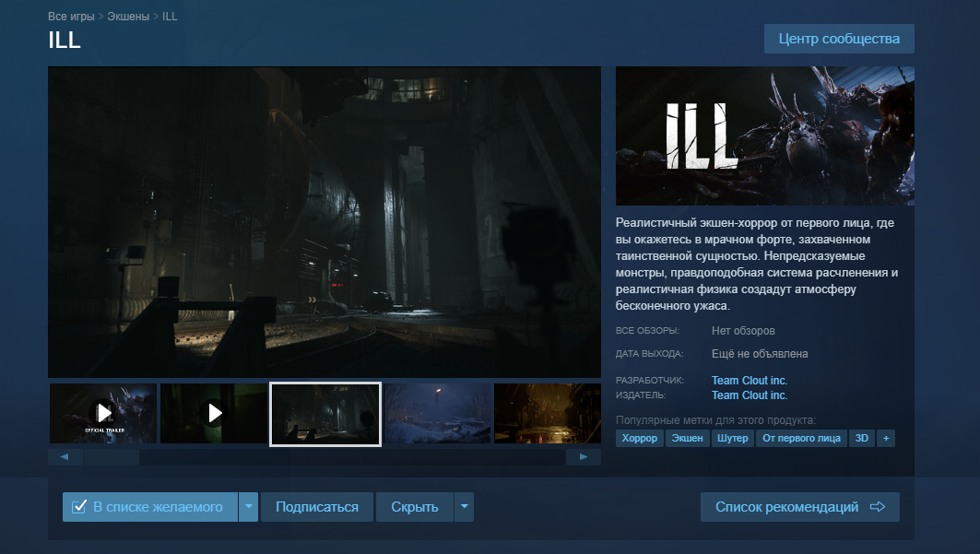Click the Хоррор tag
The image size is (980, 554).
(x=640, y=439)
